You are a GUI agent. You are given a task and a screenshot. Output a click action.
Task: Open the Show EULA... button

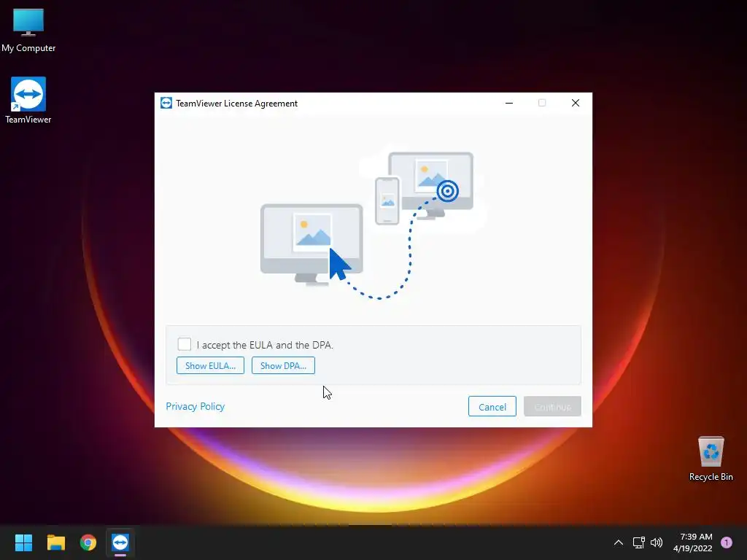coord(210,365)
